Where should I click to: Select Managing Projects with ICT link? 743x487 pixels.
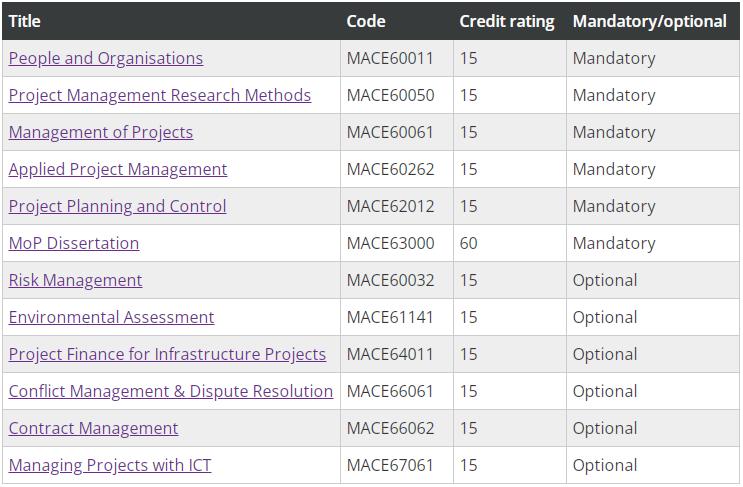[110, 465]
